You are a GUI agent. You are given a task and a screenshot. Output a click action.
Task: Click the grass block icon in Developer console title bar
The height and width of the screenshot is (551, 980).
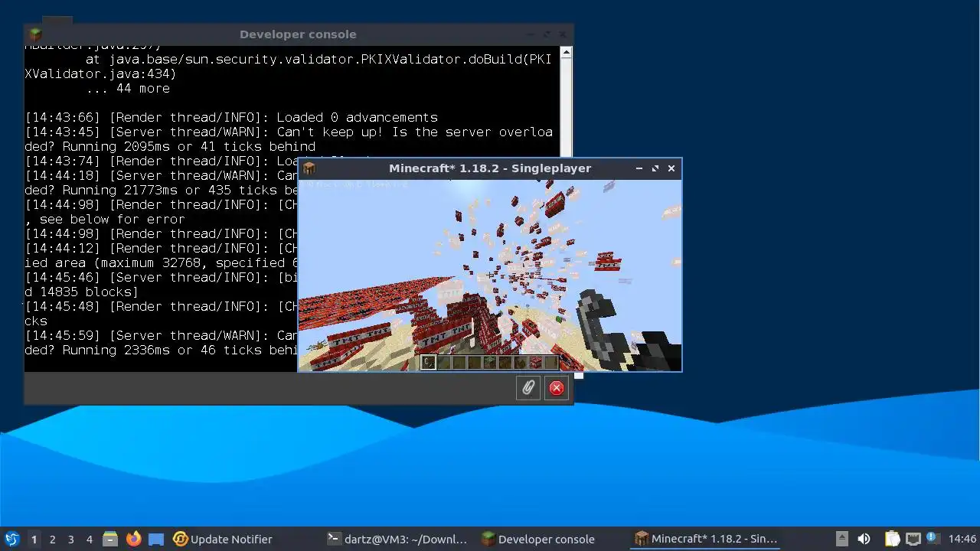(35, 34)
